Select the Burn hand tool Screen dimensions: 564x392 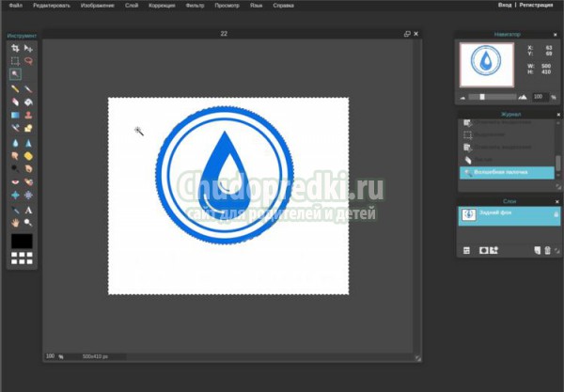(x=28, y=168)
